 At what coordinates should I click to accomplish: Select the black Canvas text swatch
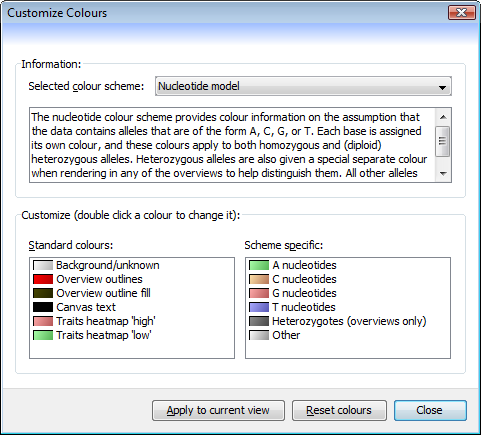(x=43, y=307)
